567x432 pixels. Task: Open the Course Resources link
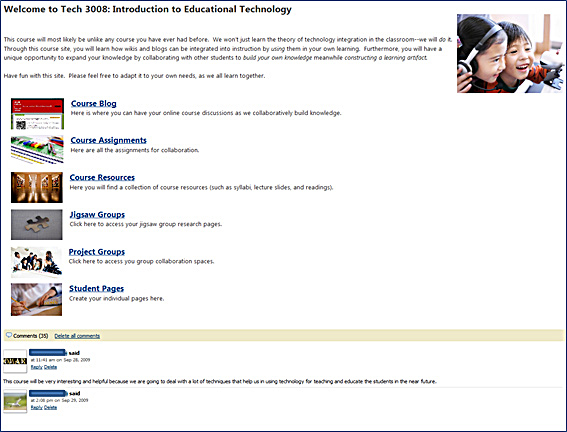pyautogui.click(x=102, y=177)
